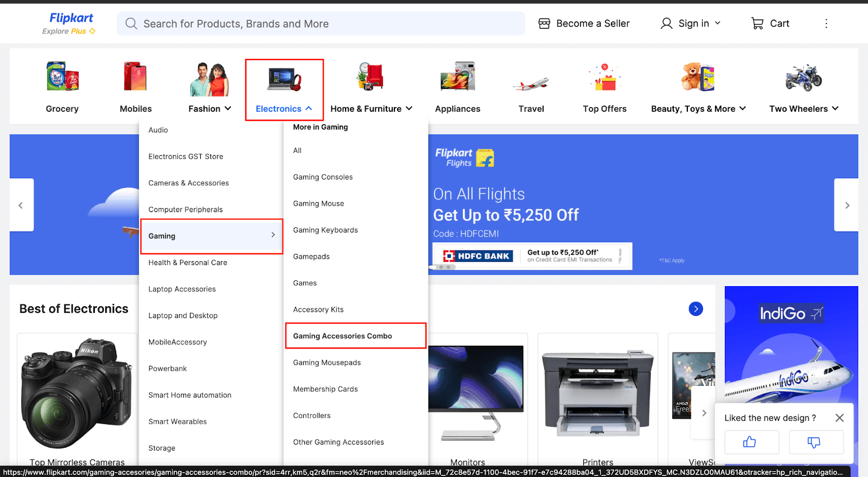Close the 'Liked the new design' popup
This screenshot has width=868, height=477.
[839, 418]
